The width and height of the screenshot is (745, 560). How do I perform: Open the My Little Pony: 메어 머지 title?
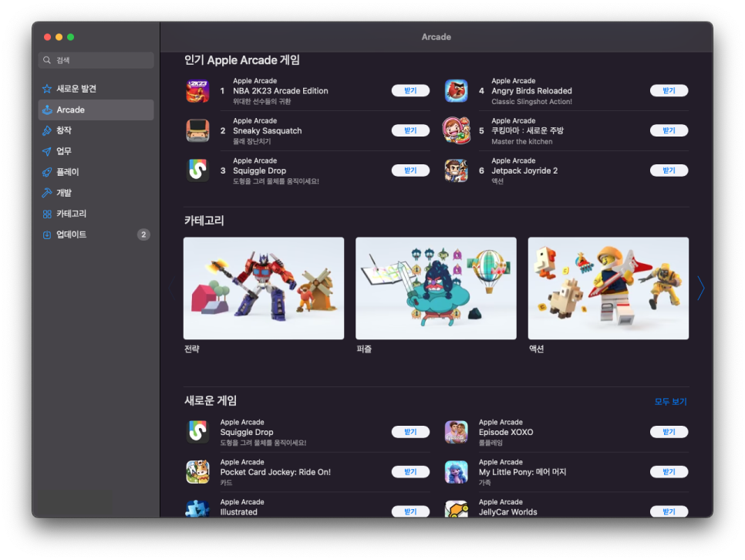[522, 472]
